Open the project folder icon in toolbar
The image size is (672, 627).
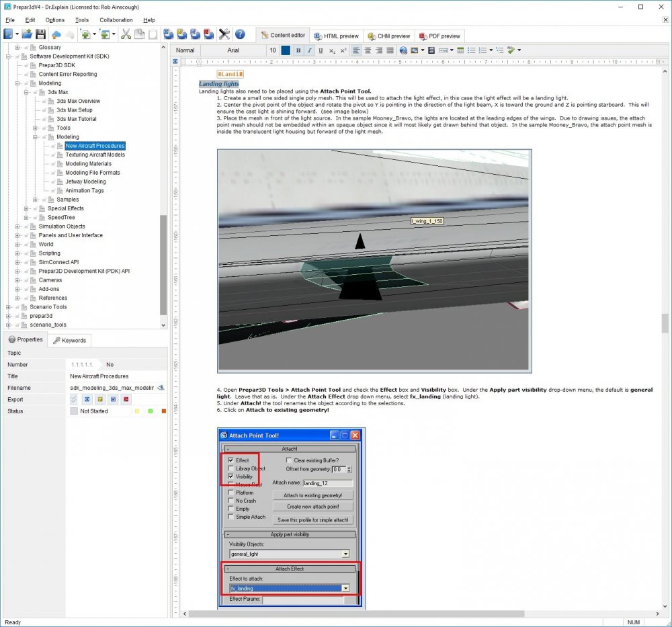click(27, 34)
